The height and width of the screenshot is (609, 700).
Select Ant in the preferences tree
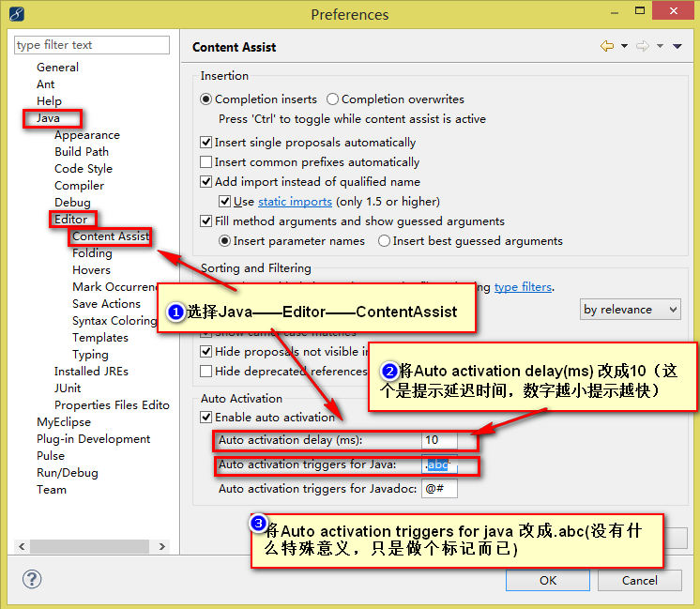46,84
